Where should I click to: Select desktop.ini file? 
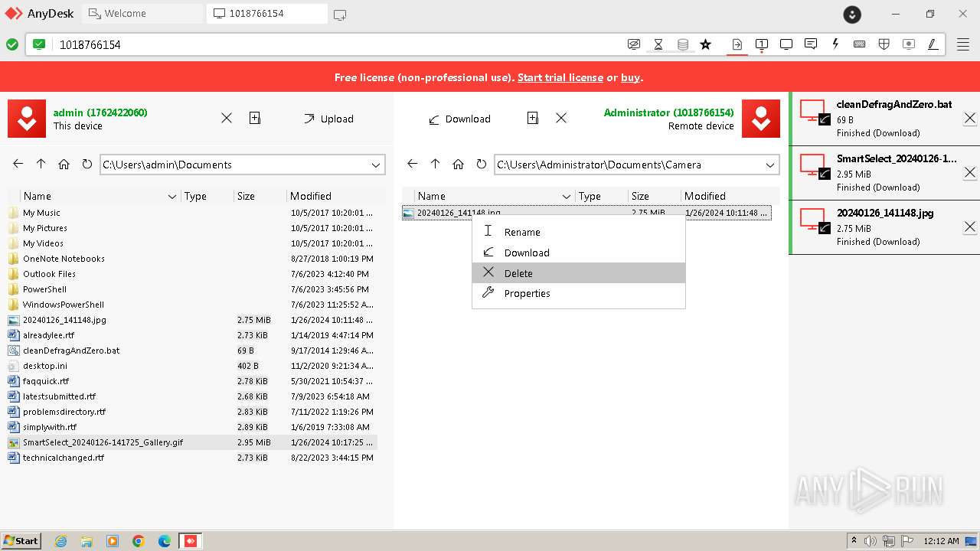coord(191,366)
